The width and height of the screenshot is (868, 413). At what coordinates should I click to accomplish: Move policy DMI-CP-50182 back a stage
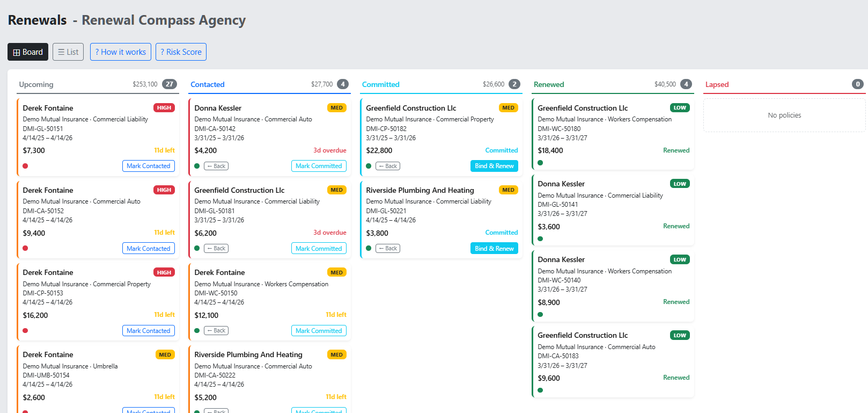(x=388, y=166)
